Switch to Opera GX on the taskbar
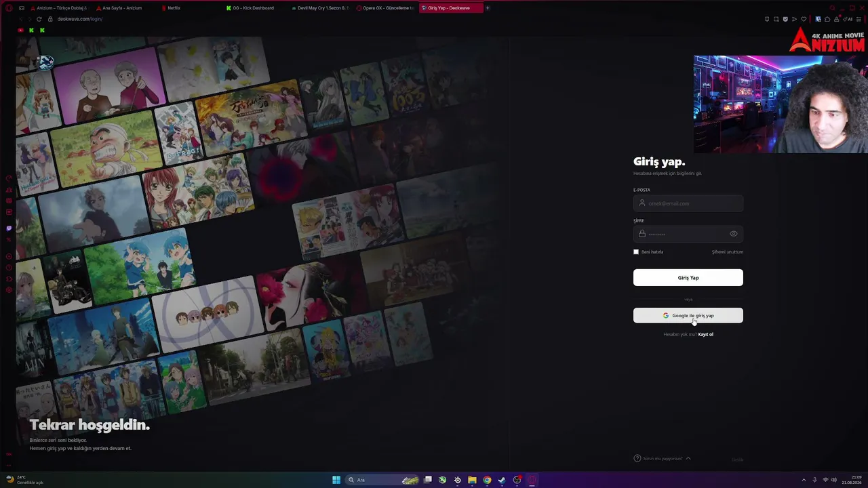This screenshot has height=488, width=868. [532, 480]
